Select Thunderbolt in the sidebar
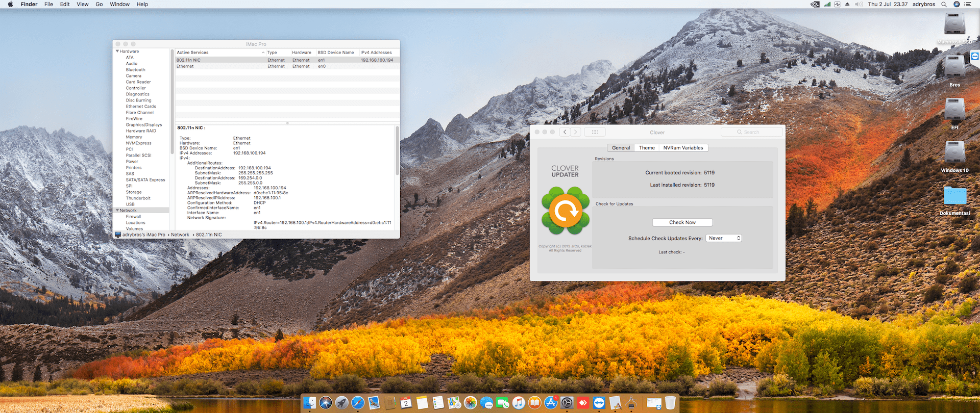This screenshot has width=980, height=413. pos(138,198)
